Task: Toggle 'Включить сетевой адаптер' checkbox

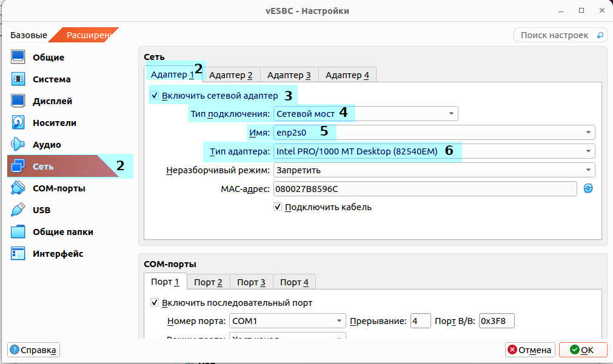Action: (155, 96)
